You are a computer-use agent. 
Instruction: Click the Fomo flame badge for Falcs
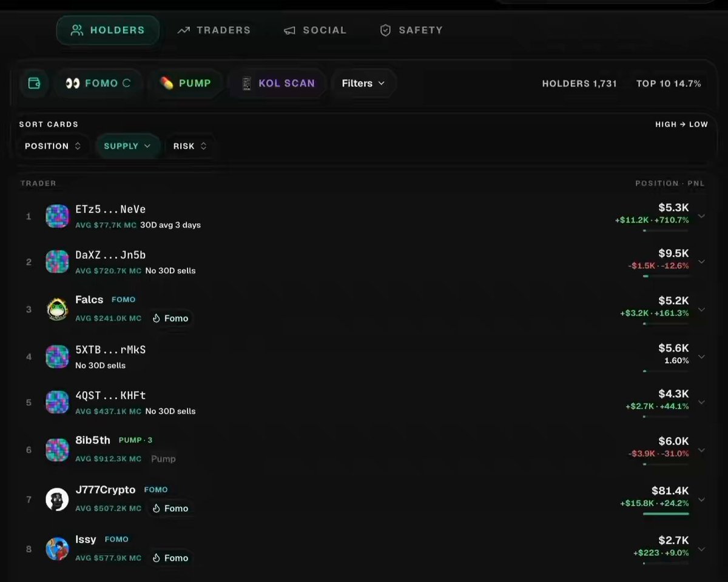170,318
